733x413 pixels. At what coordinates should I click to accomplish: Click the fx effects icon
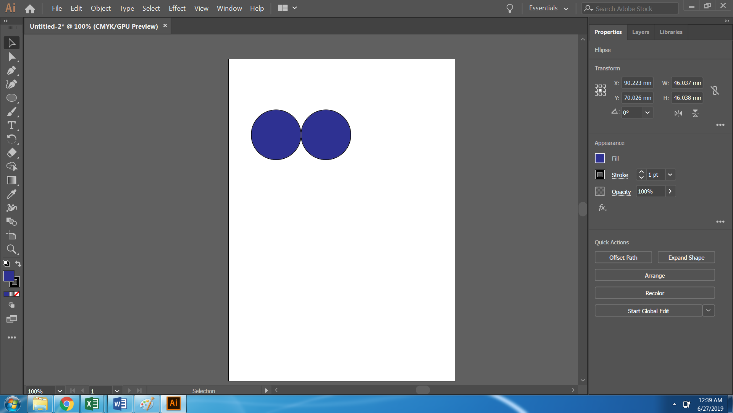coord(602,207)
